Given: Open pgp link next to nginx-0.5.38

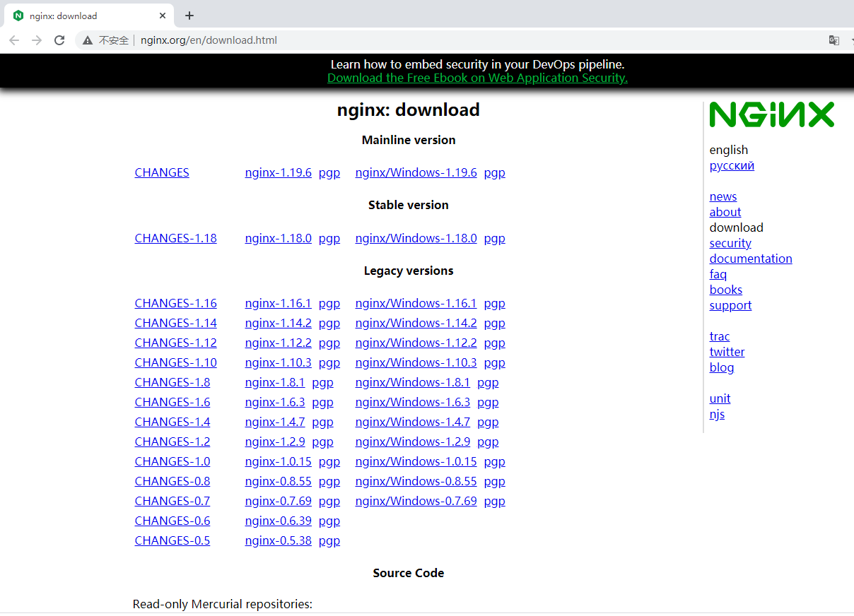Looking at the screenshot, I should [329, 540].
